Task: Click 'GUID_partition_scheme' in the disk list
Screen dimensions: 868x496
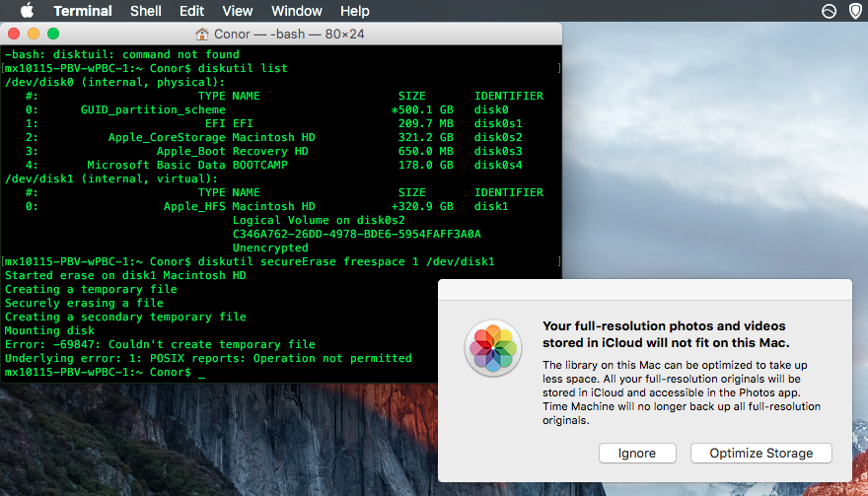Action: coord(153,109)
